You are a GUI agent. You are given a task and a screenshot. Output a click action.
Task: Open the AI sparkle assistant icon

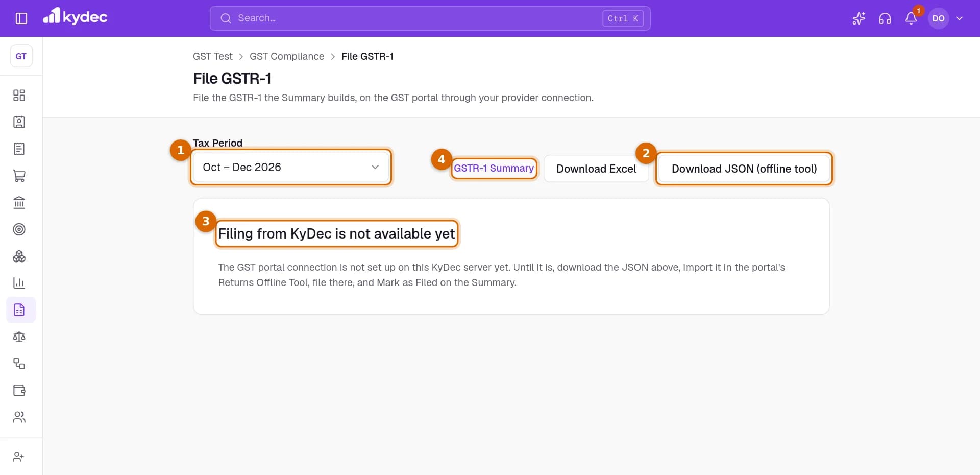(x=859, y=18)
